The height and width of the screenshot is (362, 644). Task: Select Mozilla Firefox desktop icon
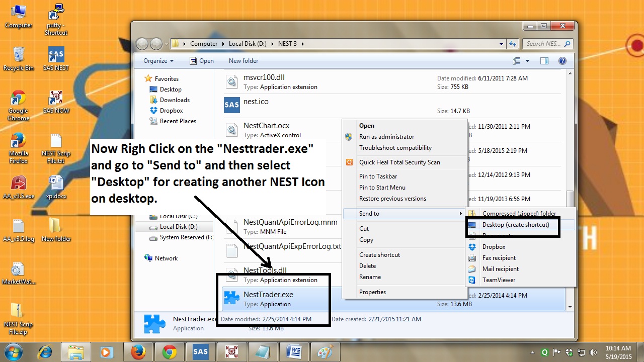[x=19, y=148]
